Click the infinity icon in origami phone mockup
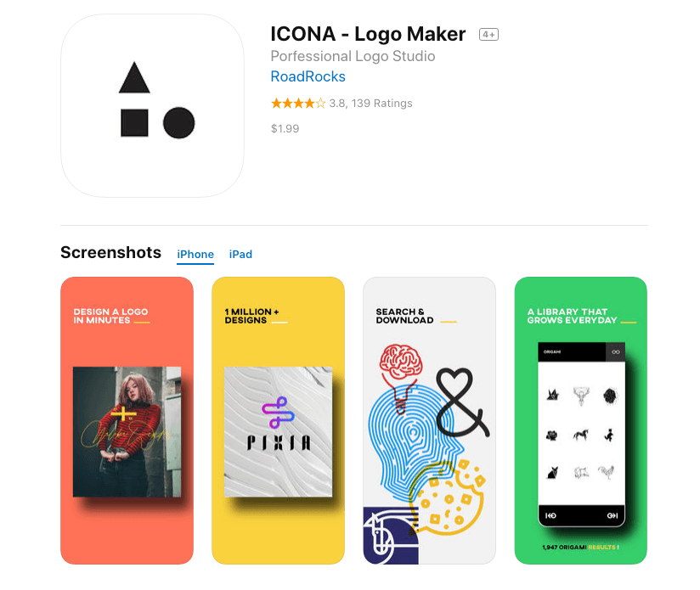The height and width of the screenshot is (590, 700). tap(616, 351)
